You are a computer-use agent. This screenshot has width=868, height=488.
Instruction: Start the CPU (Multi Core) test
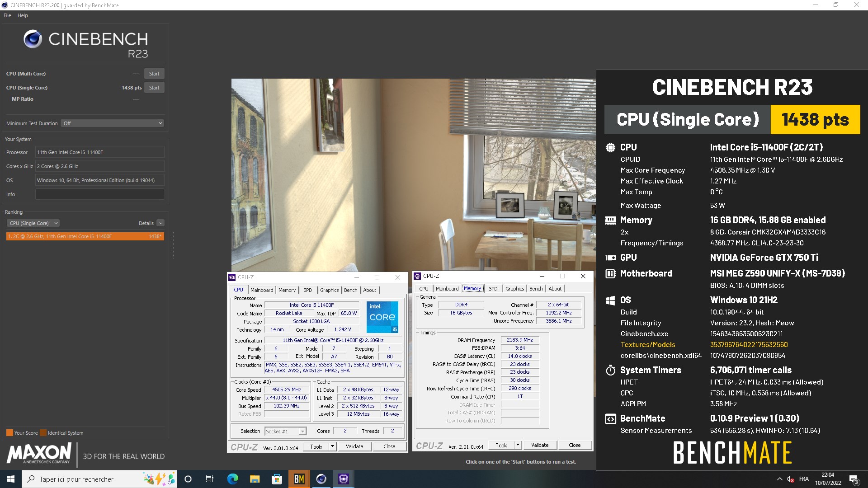[x=154, y=74]
